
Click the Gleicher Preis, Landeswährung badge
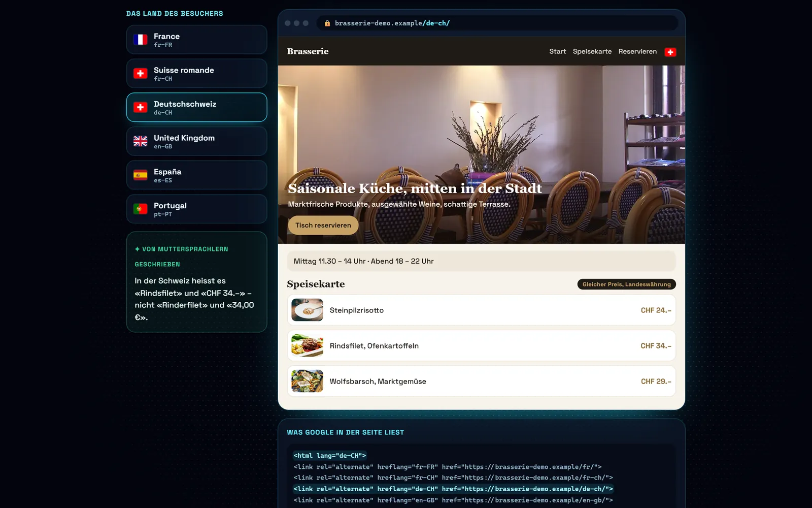coord(627,284)
